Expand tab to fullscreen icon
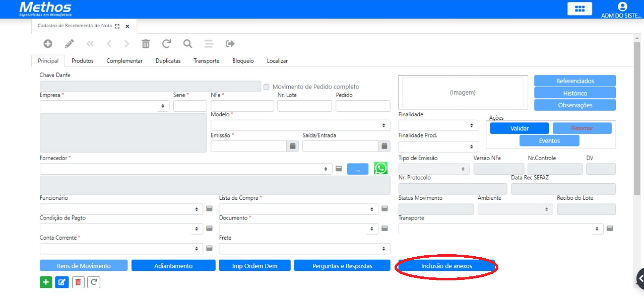Screen dimensions: 644x298 point(117,26)
